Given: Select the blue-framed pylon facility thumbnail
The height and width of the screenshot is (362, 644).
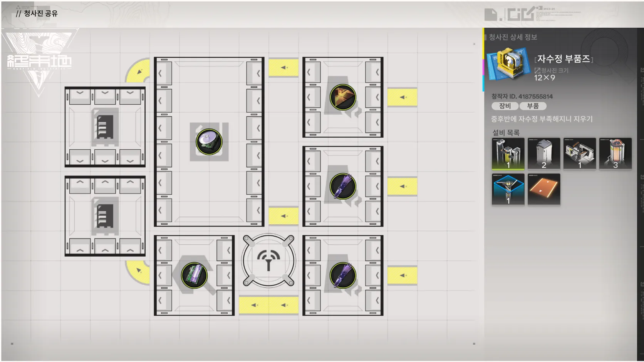Looking at the screenshot, I should click(x=508, y=189).
